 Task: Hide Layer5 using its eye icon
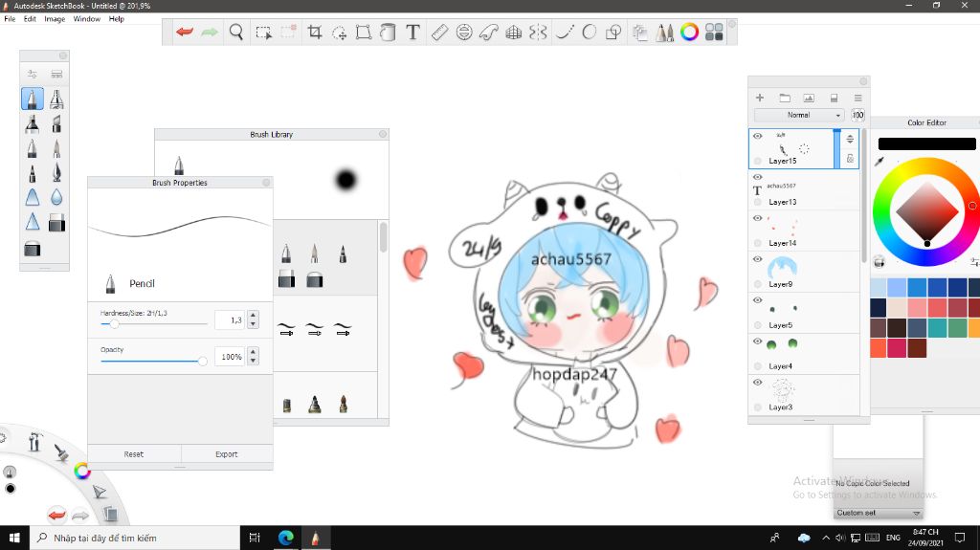point(758,300)
